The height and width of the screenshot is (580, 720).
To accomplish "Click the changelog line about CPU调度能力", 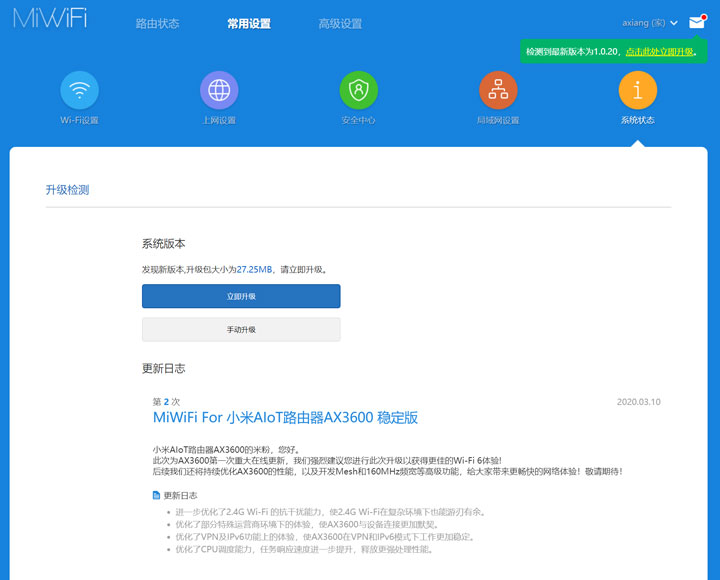I will pyautogui.click(x=305, y=549).
